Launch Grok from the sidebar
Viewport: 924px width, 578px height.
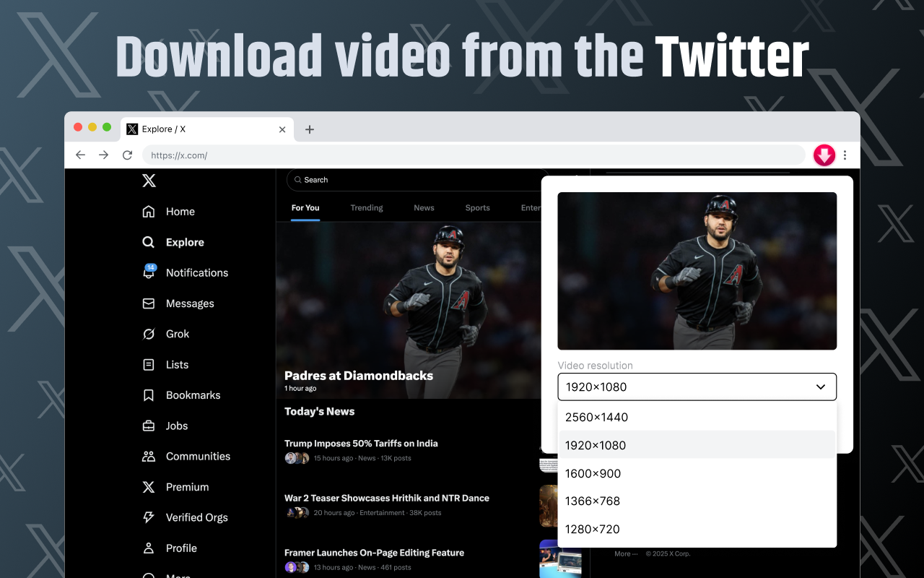point(177,333)
